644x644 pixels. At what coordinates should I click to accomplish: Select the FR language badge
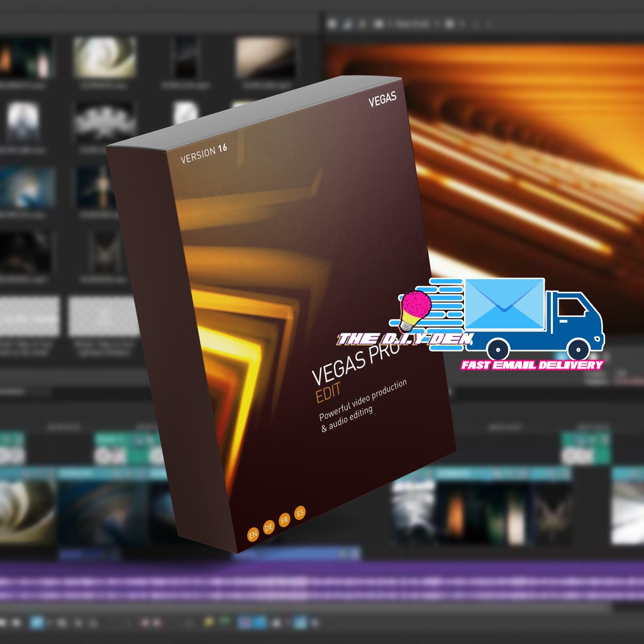pos(285,521)
